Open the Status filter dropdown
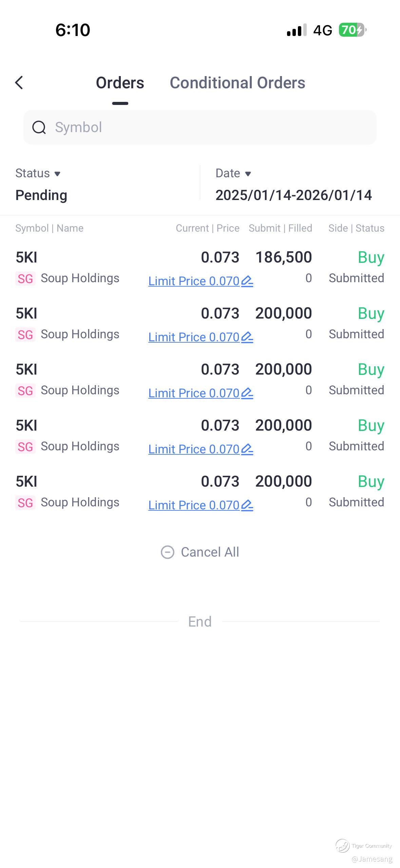The width and height of the screenshot is (400, 868). [38, 173]
